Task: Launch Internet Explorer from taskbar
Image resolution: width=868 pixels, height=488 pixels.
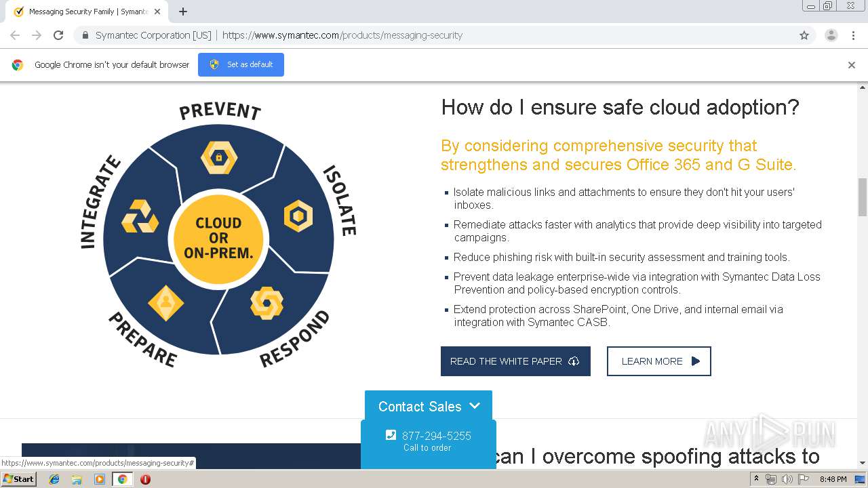Action: tap(54, 479)
